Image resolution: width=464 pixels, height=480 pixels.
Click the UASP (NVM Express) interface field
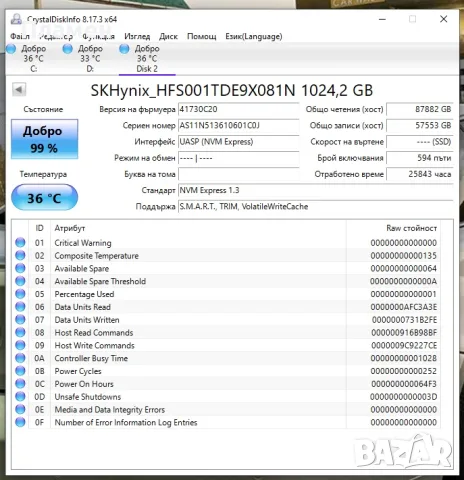click(239, 142)
